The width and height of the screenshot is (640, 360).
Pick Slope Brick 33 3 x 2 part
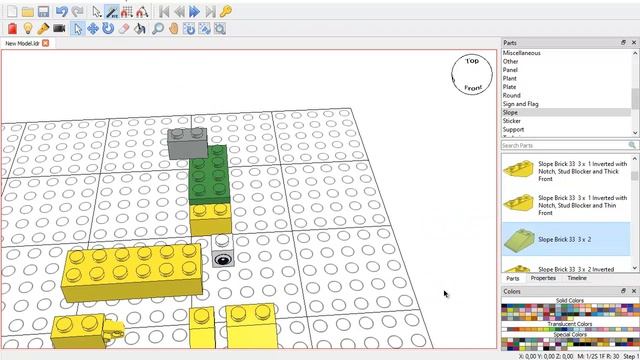566,240
